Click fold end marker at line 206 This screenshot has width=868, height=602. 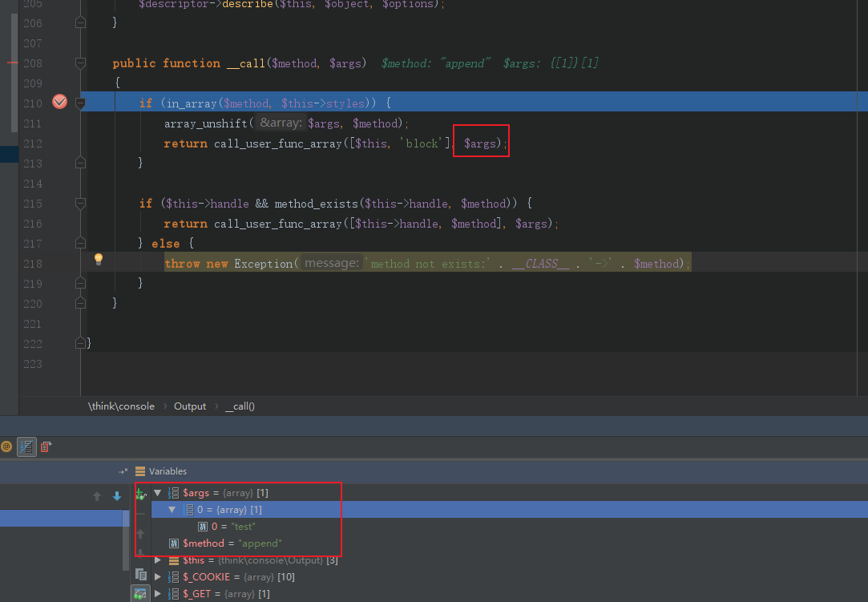[80, 22]
